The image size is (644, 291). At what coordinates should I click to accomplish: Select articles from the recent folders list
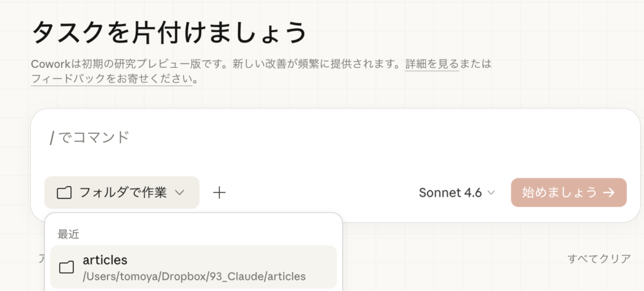(105, 260)
